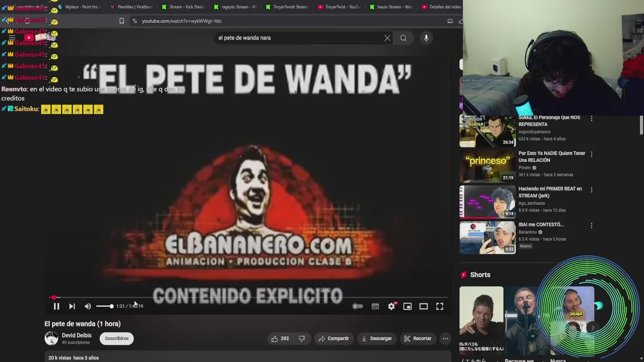
Task: Open Por Esto Ya NADIE Quiere title
Action: coord(551,157)
